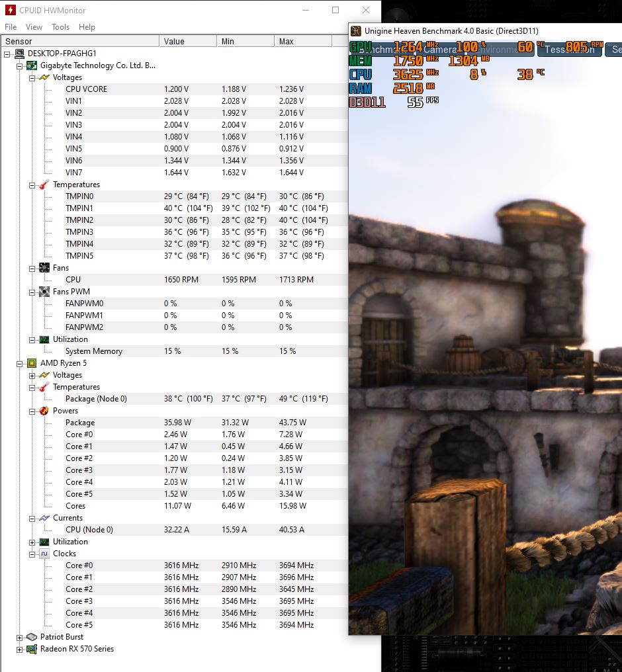Viewport: 622px width, 672px height.
Task: Click the AMD Ryzen 5 processor icon
Action: [32, 363]
